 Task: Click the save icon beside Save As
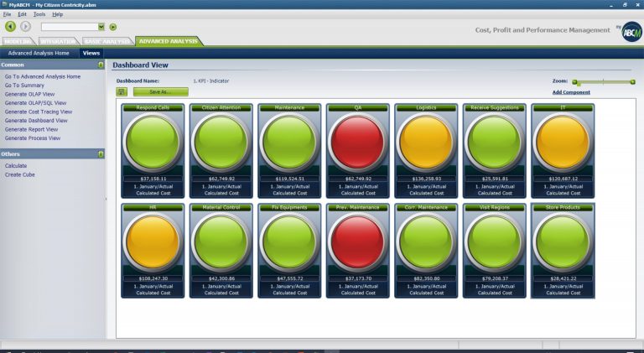(122, 91)
